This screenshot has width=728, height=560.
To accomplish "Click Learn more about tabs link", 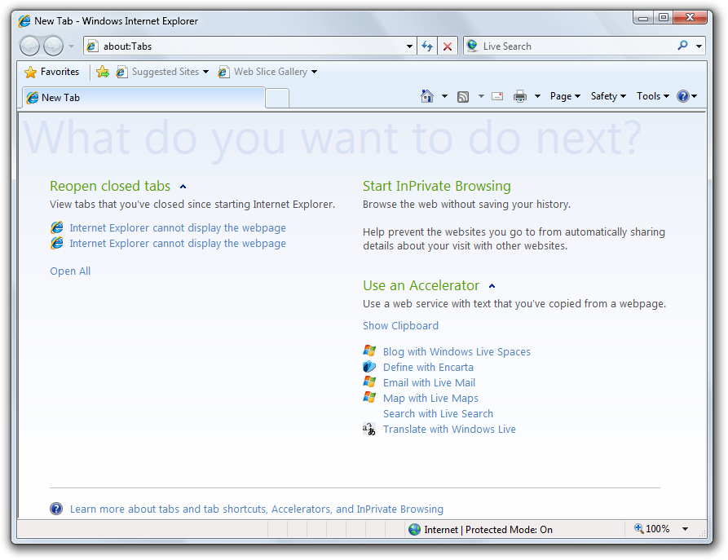I will coord(256,509).
